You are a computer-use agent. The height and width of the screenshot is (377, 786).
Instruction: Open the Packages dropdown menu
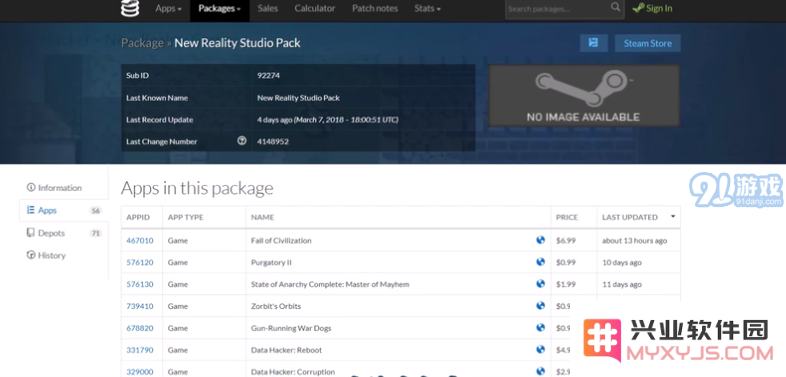220,9
